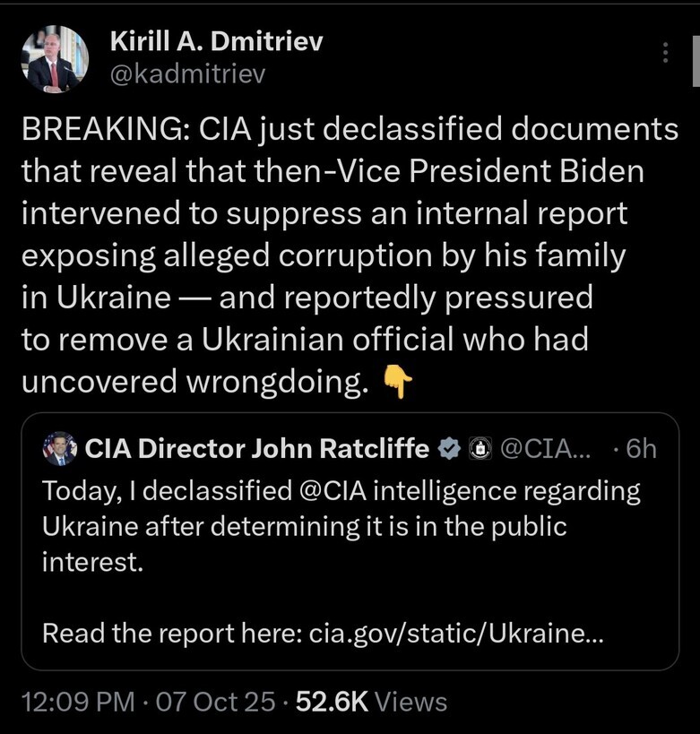The image size is (700, 734).
Task: Click the CIA Director's small profile avatar
Action: point(59,449)
